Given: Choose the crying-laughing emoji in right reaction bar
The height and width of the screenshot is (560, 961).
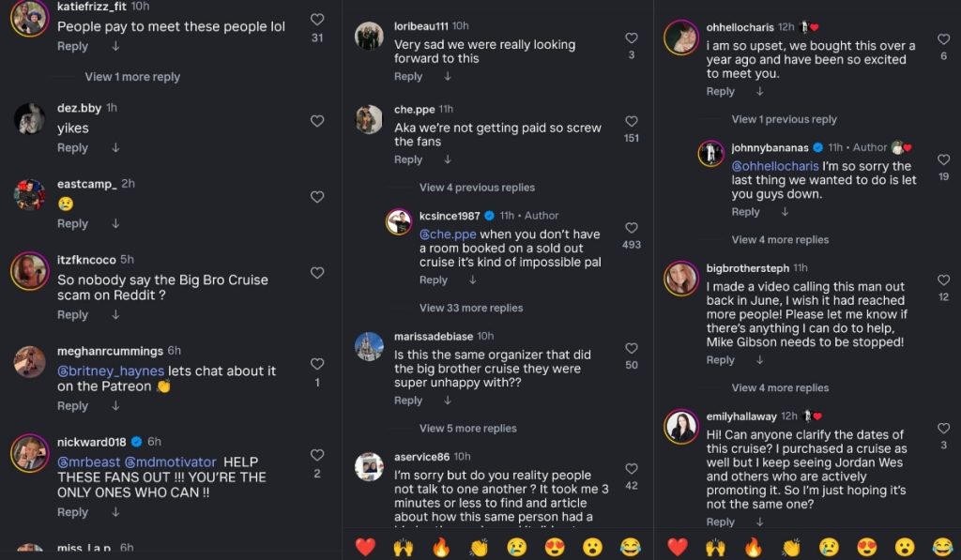Looking at the screenshot, I should [942, 547].
